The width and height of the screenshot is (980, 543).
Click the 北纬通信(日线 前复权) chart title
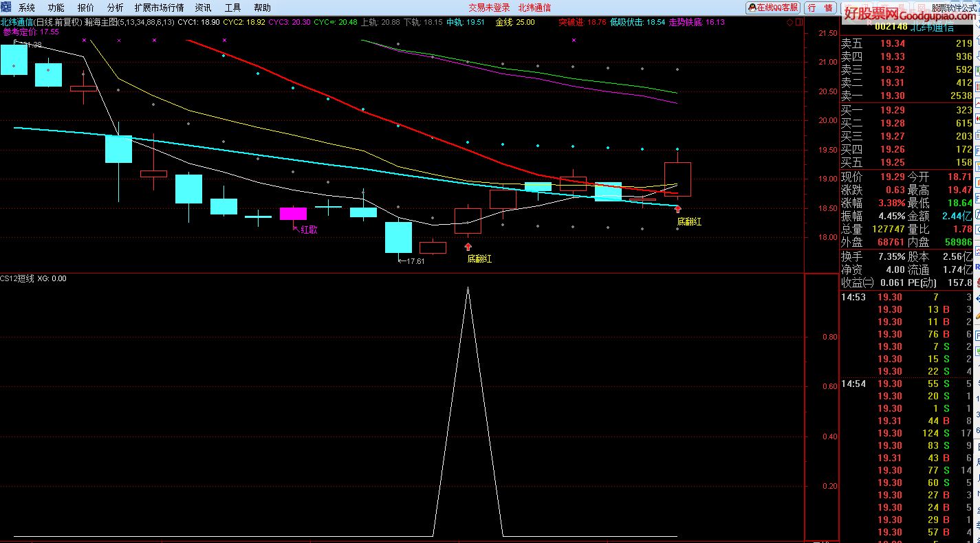[x=42, y=22]
